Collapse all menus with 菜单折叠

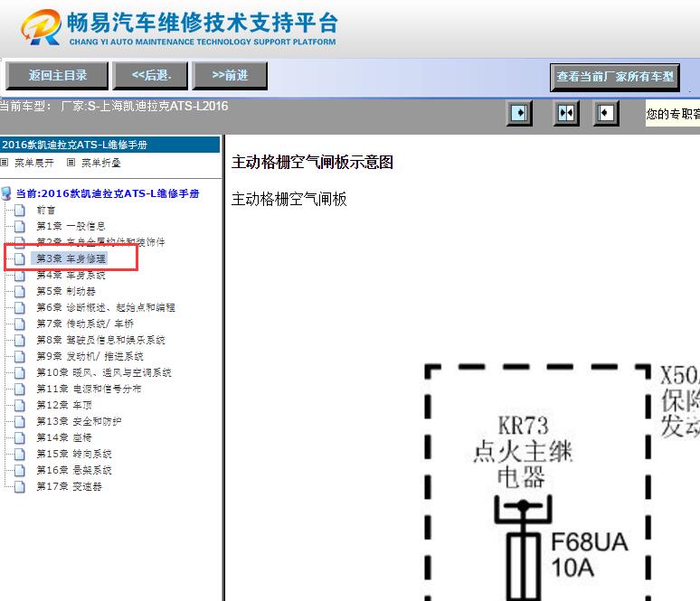[101, 163]
